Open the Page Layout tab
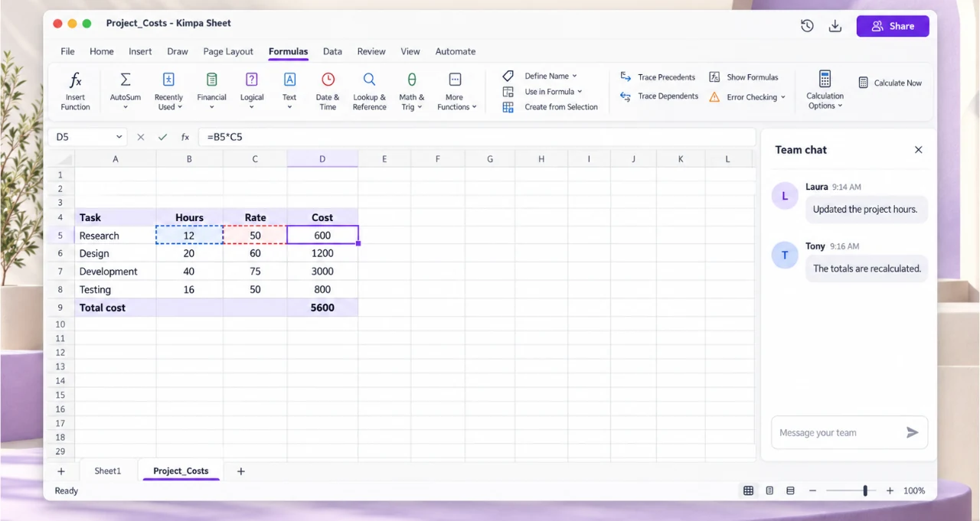980x521 pixels. 228,51
